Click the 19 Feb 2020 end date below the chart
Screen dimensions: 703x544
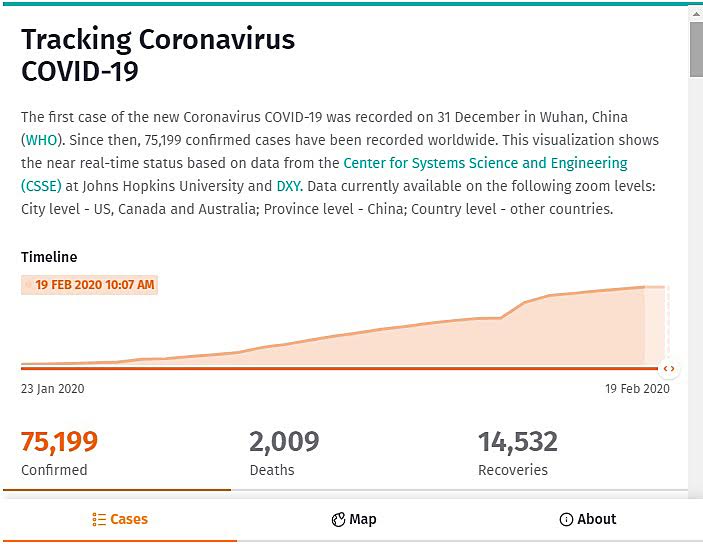coord(638,388)
